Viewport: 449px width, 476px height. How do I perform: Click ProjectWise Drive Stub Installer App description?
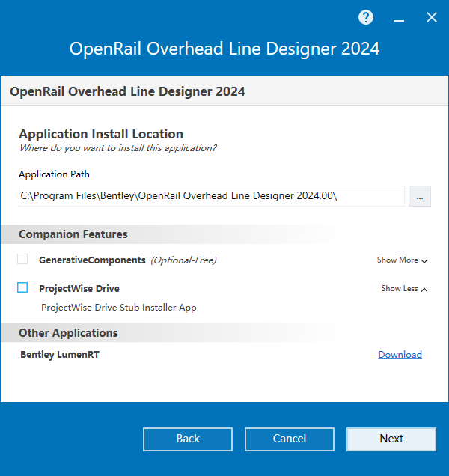click(119, 307)
